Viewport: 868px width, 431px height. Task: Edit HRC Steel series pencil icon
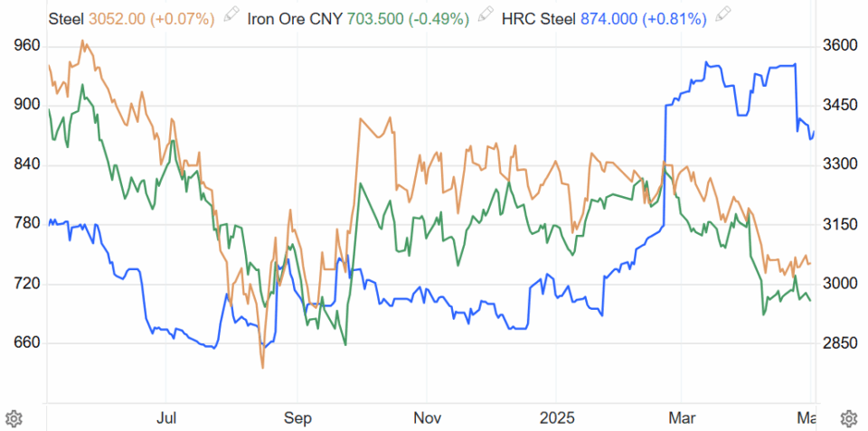coord(723,14)
